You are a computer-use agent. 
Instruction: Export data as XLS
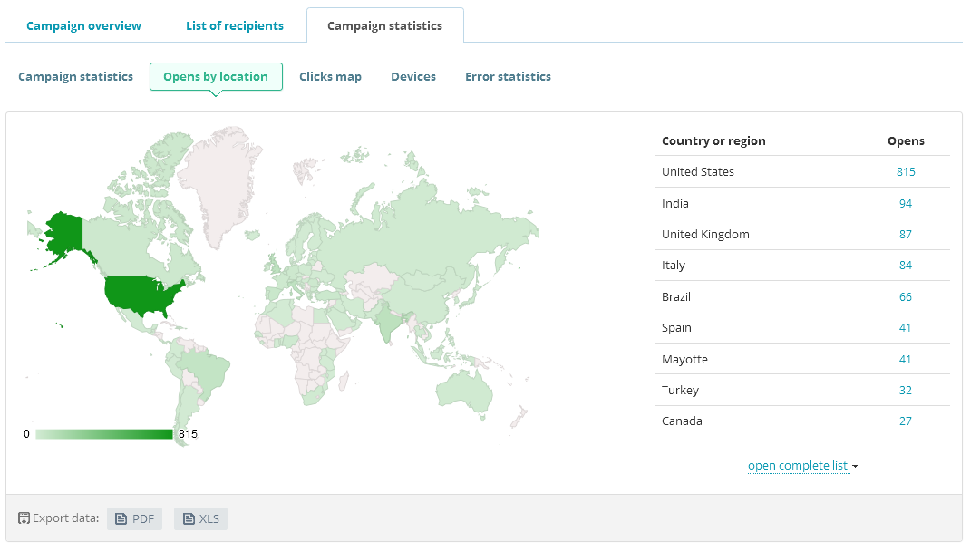point(200,518)
